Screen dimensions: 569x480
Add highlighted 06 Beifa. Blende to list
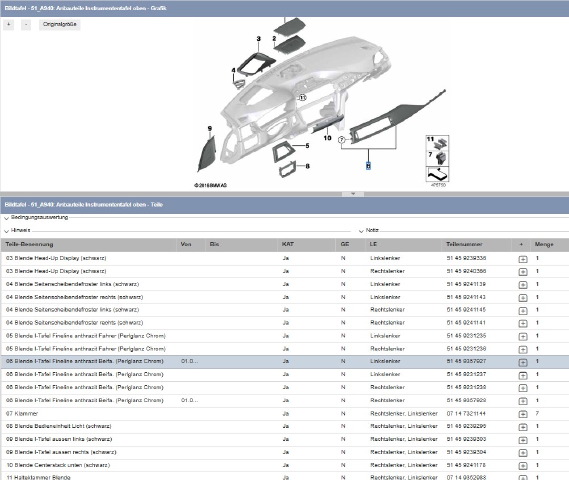(x=523, y=362)
